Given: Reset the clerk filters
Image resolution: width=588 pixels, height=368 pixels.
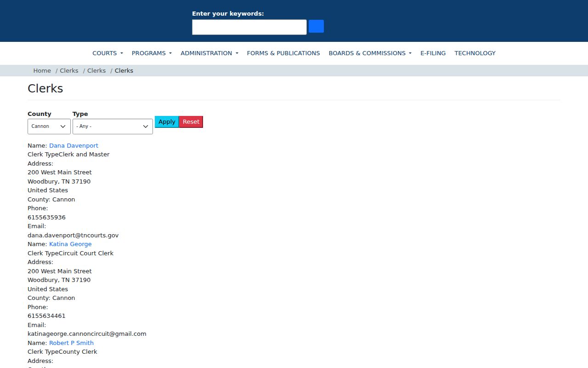Looking at the screenshot, I should [x=191, y=122].
